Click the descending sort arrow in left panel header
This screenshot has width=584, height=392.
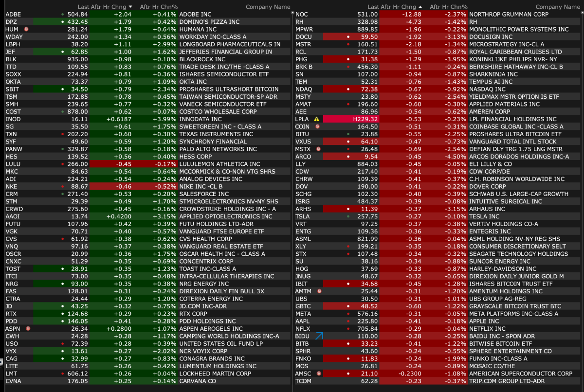(130, 7)
